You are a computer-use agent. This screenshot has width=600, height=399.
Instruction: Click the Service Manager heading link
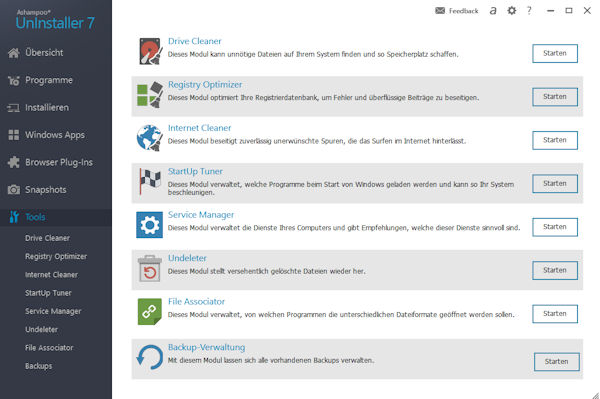tap(201, 215)
